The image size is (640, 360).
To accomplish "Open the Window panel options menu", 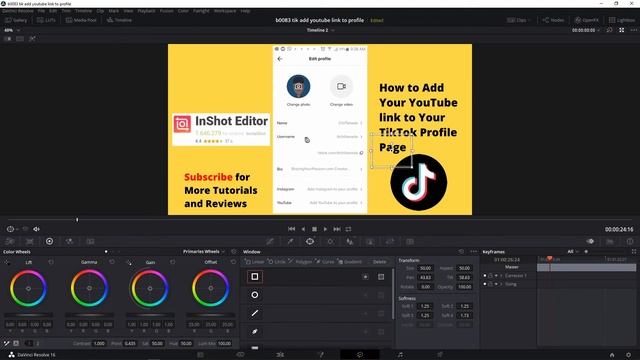I will point(473,251).
